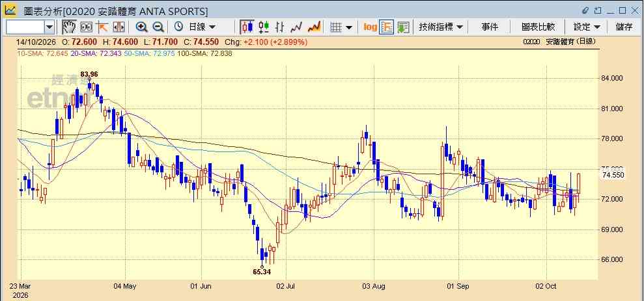The image size is (644, 301).
Task: Switch to line chart type
Action: pyautogui.click(x=296, y=27)
